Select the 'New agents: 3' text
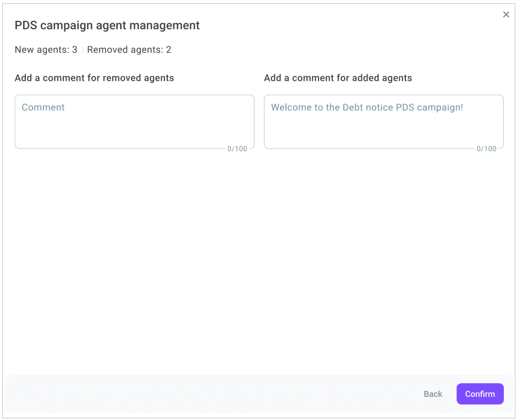The height and width of the screenshot is (420, 517). (x=46, y=50)
